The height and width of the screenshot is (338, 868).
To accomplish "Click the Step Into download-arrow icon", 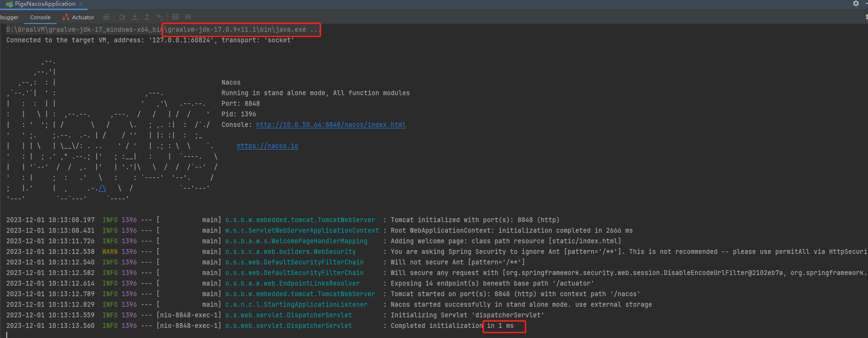I will pos(135,17).
